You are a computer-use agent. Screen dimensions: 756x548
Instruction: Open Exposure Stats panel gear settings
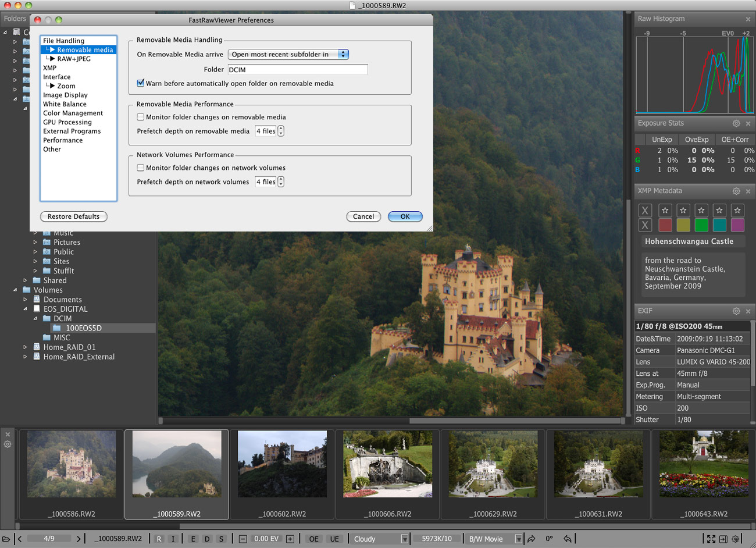click(x=736, y=123)
